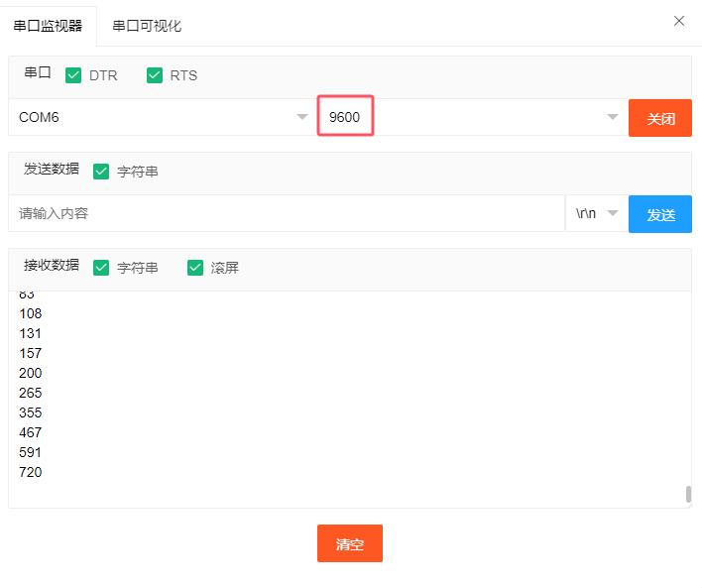Click received value 355

[31, 412]
